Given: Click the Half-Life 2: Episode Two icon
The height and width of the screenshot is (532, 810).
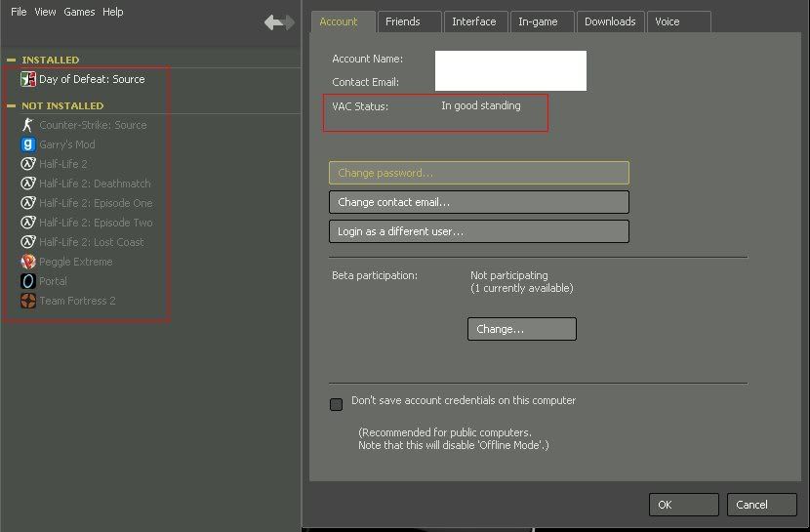Looking at the screenshot, I should [x=28, y=223].
